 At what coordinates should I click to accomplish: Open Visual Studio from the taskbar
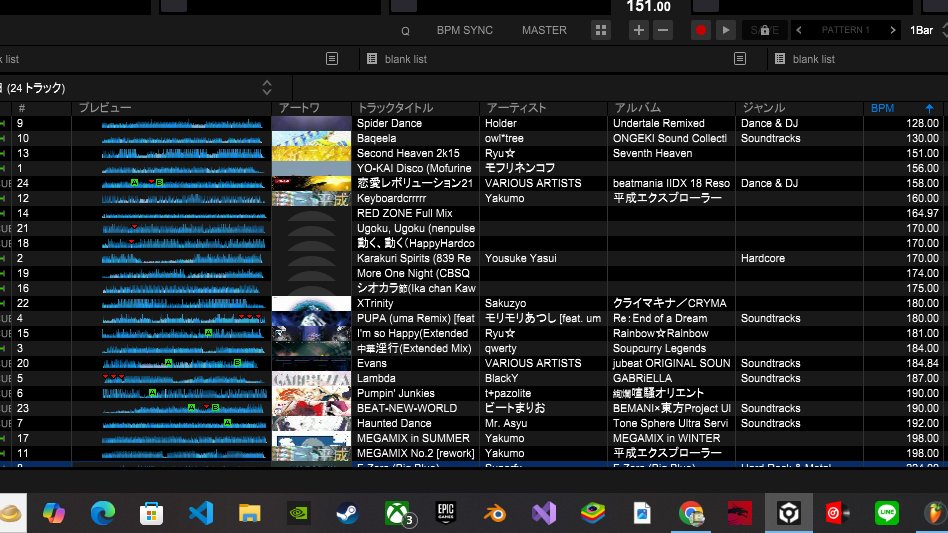[544, 513]
